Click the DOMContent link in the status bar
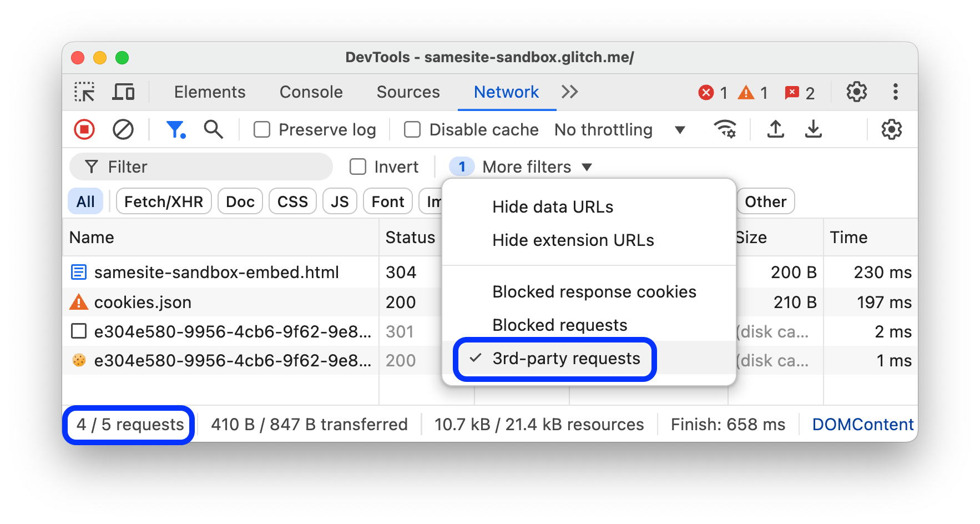Image resolution: width=980 pixels, height=524 pixels. (862, 424)
